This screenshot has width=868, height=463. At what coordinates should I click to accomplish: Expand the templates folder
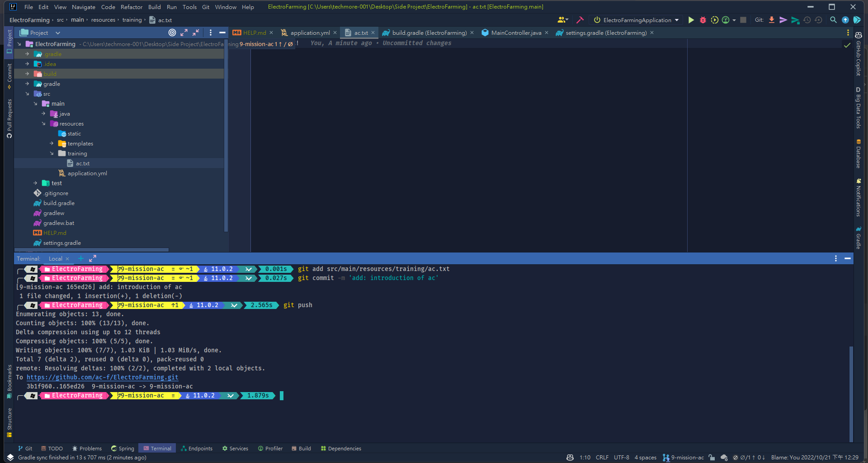[52, 144]
